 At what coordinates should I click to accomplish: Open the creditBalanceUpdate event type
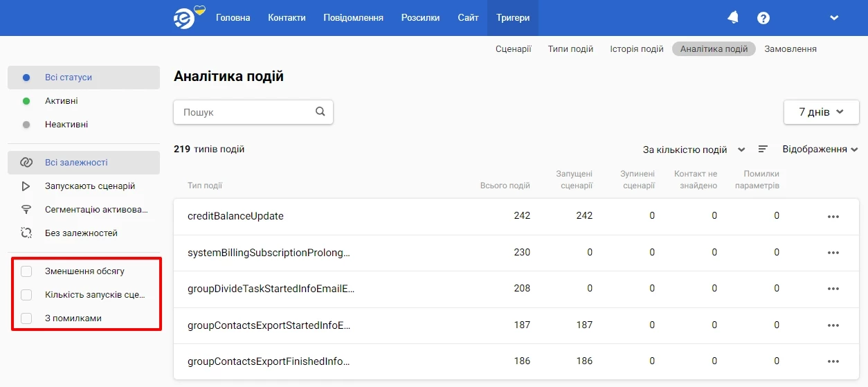pyautogui.click(x=235, y=216)
